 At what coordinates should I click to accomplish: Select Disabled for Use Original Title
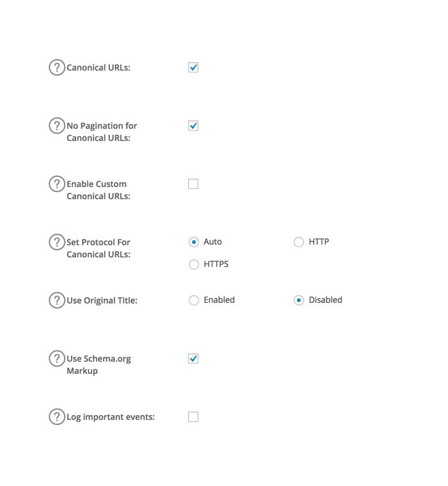[x=299, y=300]
